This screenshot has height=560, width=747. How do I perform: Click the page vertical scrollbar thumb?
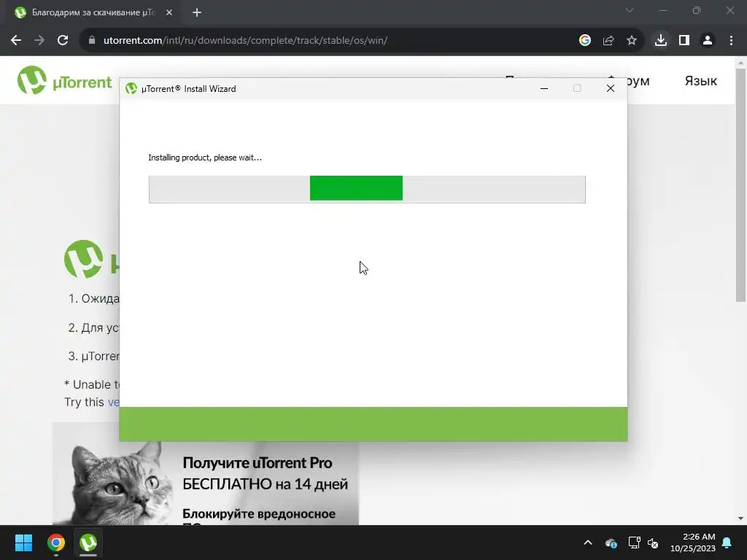(x=740, y=185)
